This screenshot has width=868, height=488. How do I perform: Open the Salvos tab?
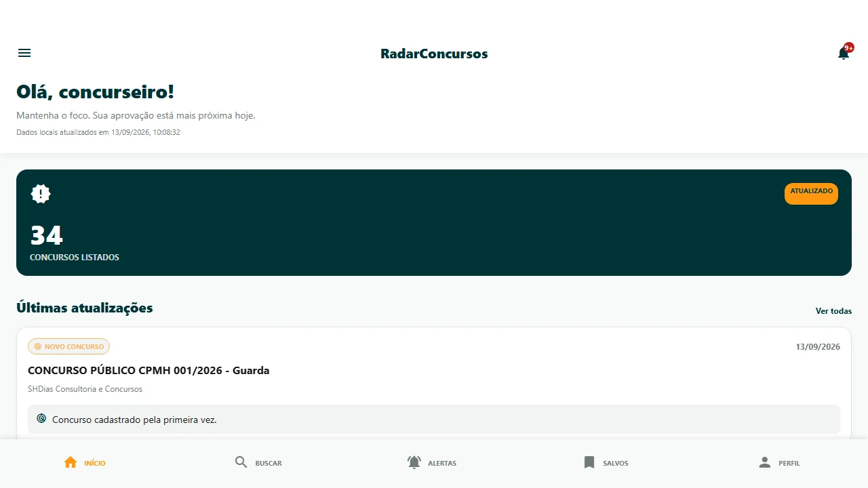click(x=606, y=463)
